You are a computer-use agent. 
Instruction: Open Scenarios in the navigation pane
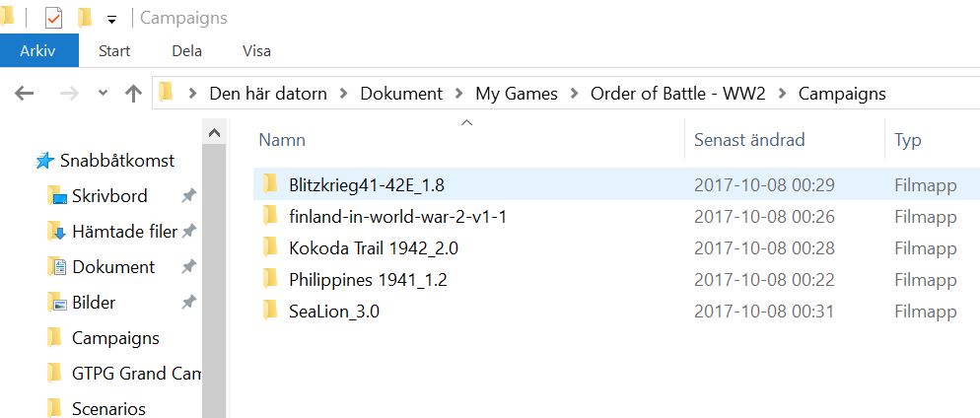[x=108, y=408]
